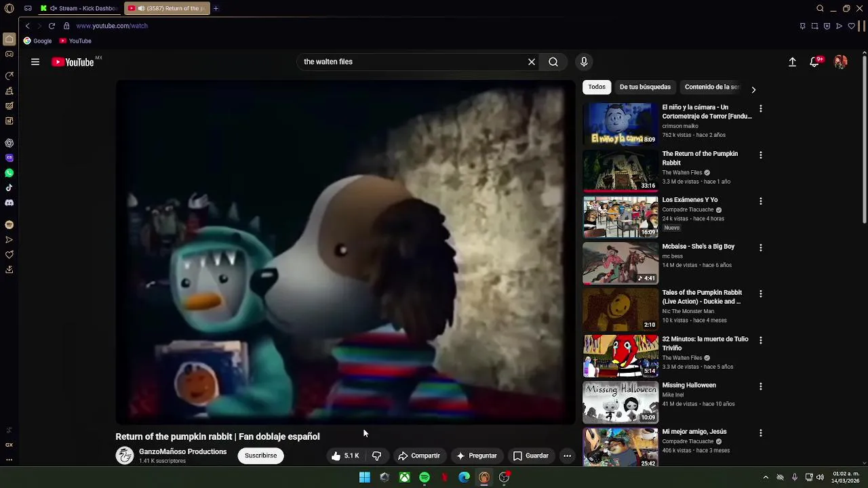Open the Google bookmark

click(38, 41)
